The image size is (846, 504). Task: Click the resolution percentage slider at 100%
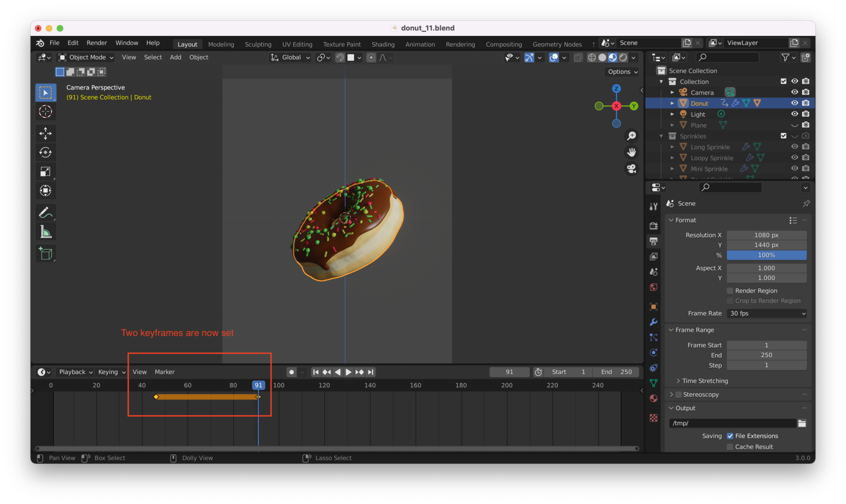tap(766, 255)
